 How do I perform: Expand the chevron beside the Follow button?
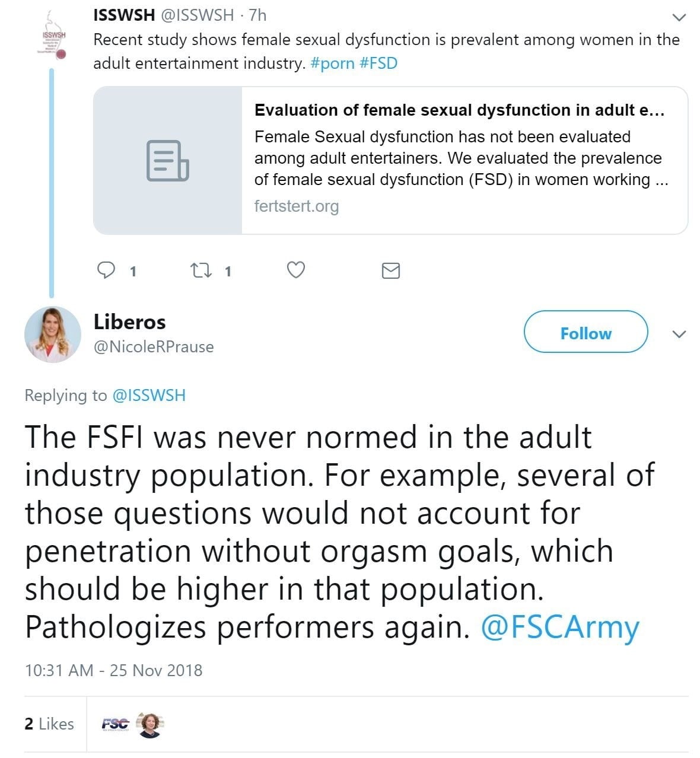(x=680, y=334)
